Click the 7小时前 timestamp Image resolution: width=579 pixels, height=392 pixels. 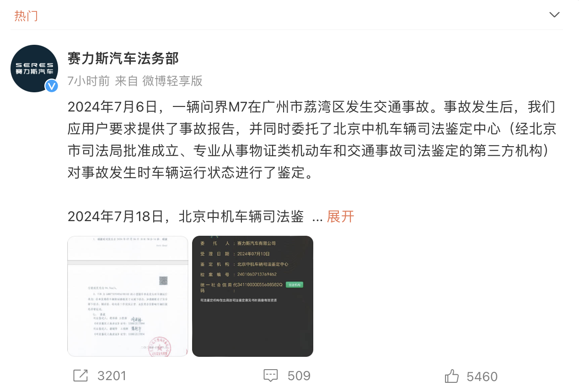click(x=88, y=81)
